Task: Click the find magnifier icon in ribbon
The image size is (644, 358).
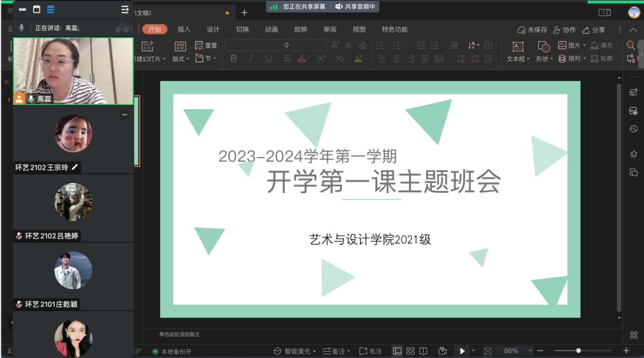Action: pyautogui.click(x=631, y=45)
